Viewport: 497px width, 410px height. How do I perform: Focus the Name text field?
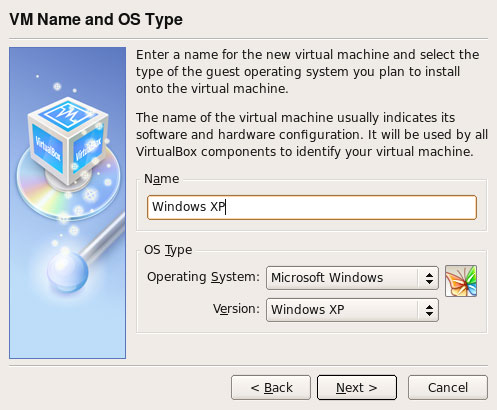[312, 207]
